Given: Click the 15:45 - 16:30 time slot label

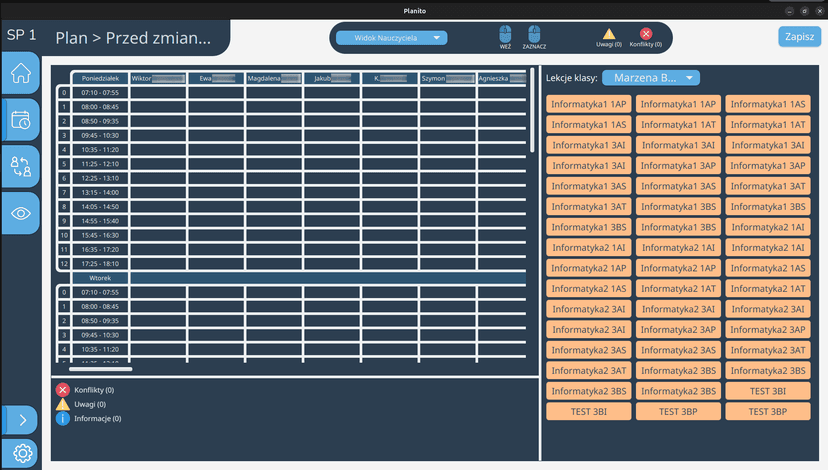Looking at the screenshot, I should point(100,235).
